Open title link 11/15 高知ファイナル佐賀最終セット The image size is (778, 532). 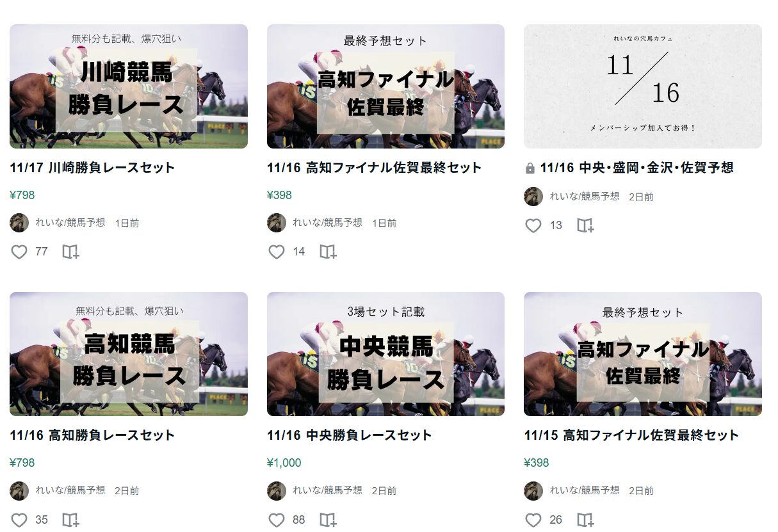pyautogui.click(x=631, y=435)
